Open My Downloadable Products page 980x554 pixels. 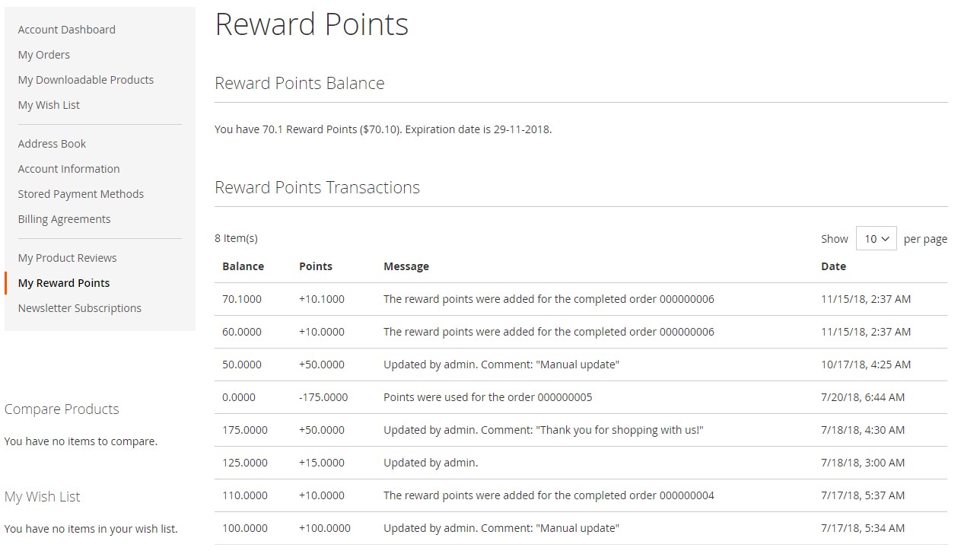point(86,80)
